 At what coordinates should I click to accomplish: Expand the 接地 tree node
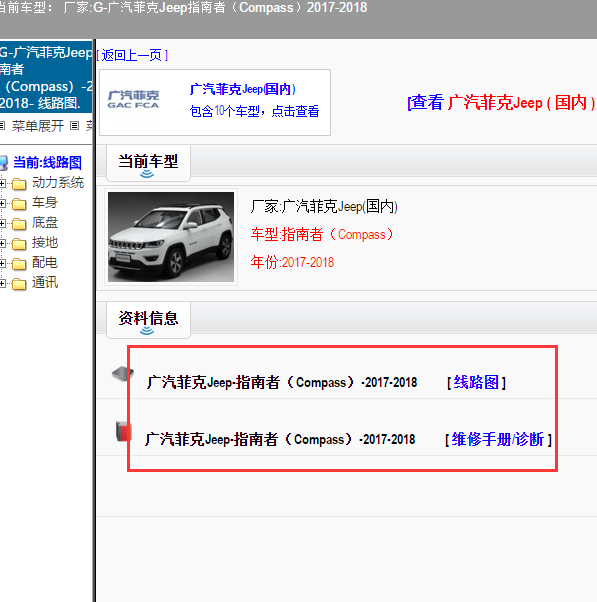2,243
